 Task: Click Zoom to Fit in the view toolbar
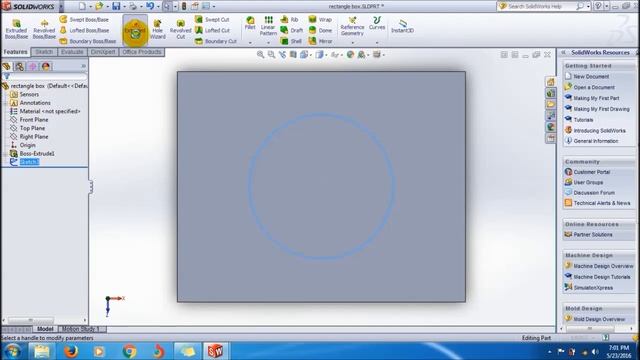(x=260, y=54)
